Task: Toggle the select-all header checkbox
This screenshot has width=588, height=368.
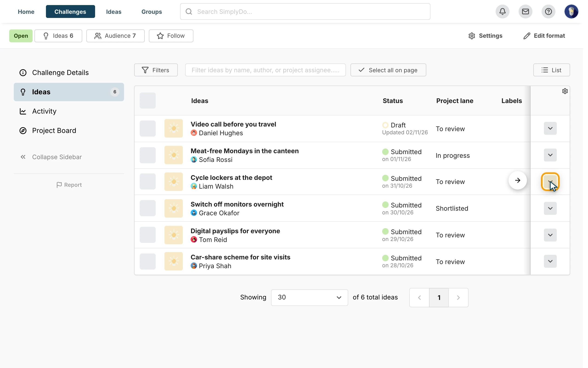Action: (x=147, y=101)
